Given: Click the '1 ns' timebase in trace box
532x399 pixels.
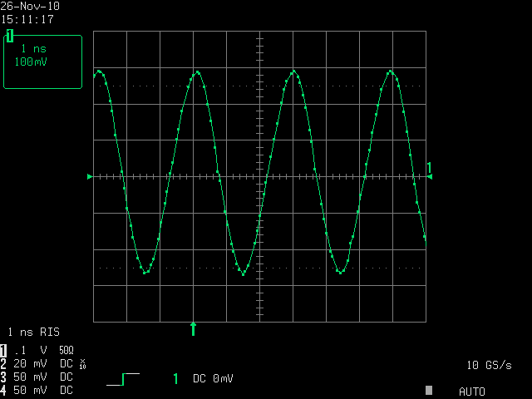Looking at the screenshot, I should pos(33,49).
